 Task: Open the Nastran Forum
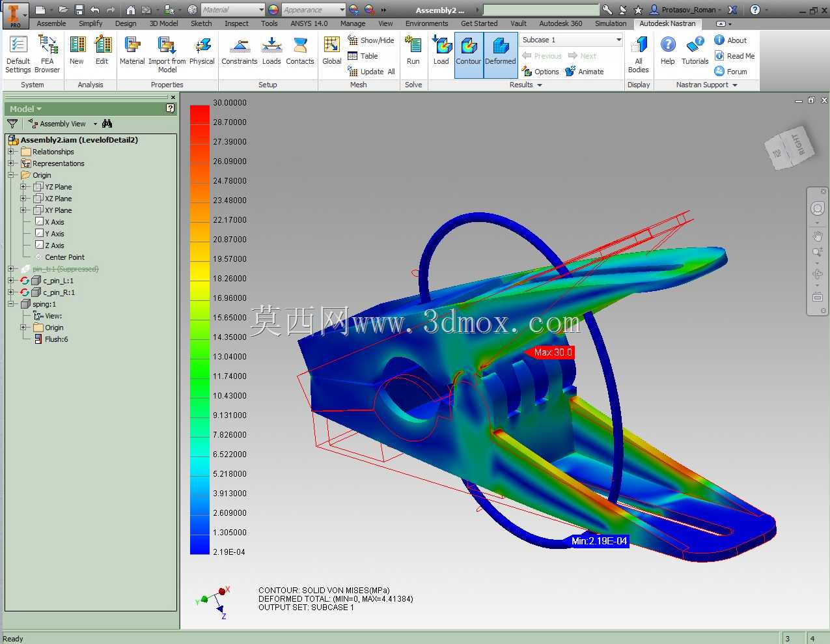730,72
